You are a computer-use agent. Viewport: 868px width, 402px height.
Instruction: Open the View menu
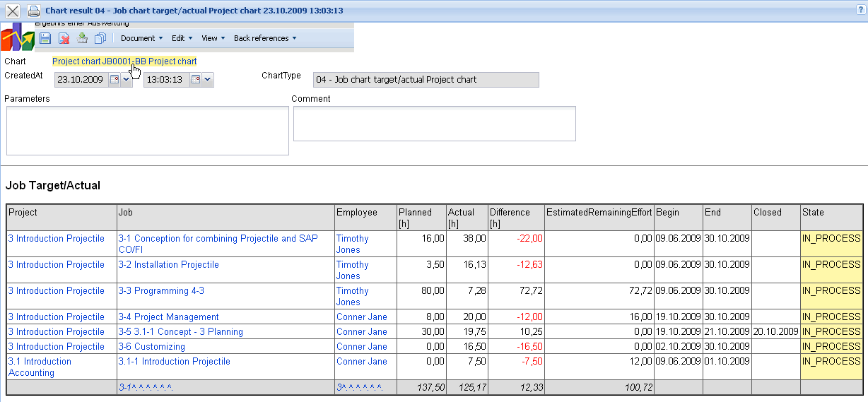click(x=213, y=38)
